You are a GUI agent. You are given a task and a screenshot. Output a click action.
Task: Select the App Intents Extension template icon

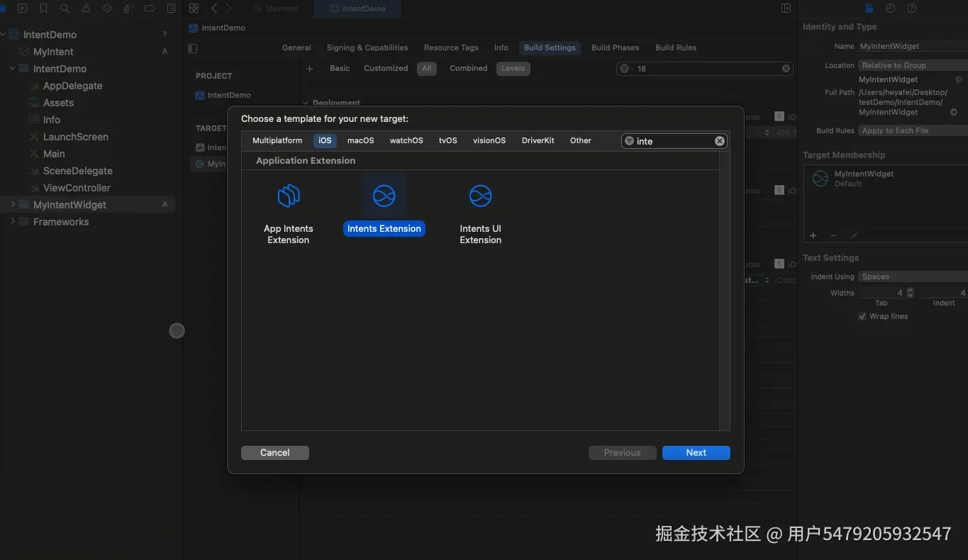288,196
